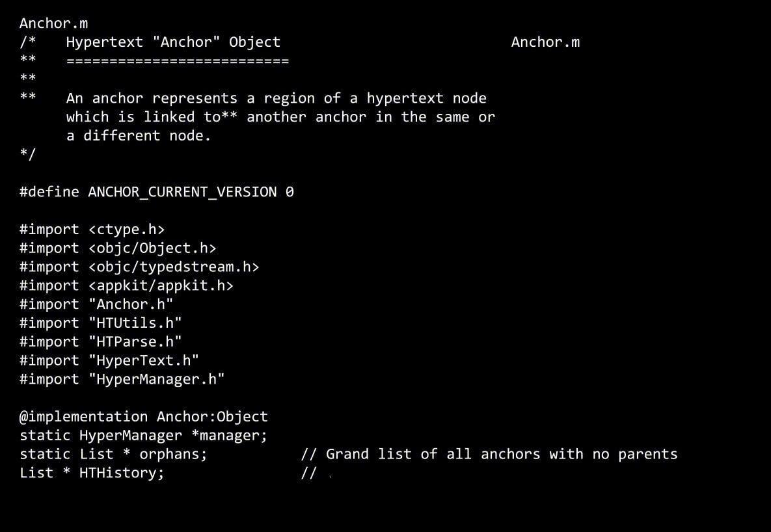
Task: Click the "#import "HyperManager.h"" line
Action: [122, 379]
